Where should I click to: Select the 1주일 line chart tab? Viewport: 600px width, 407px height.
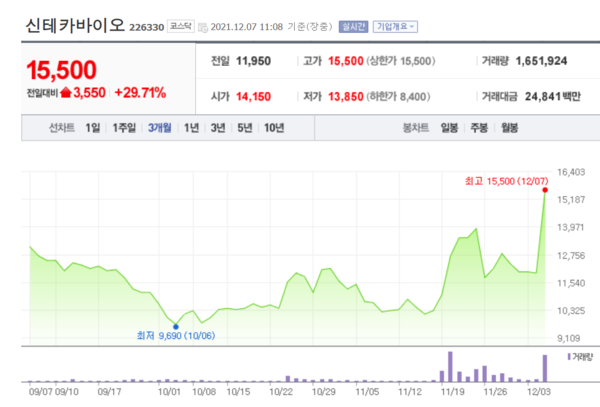coord(124,128)
